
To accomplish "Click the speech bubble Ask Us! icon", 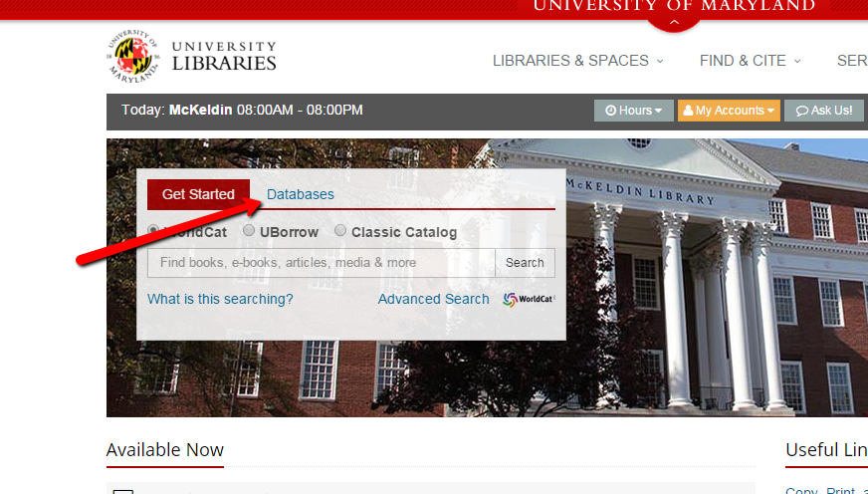I will (802, 111).
